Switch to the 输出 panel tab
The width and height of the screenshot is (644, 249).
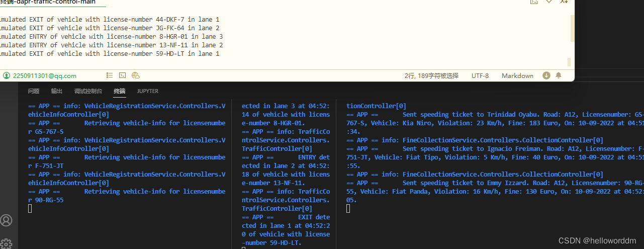coord(57,91)
